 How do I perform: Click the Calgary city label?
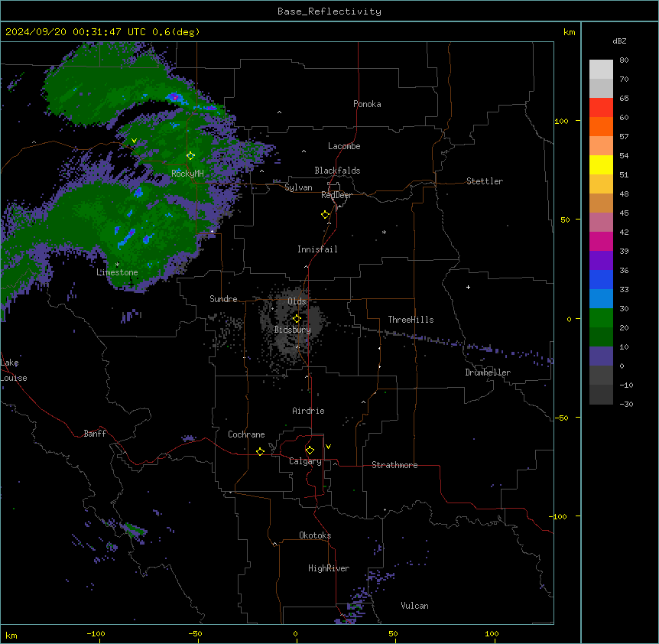coord(305,461)
